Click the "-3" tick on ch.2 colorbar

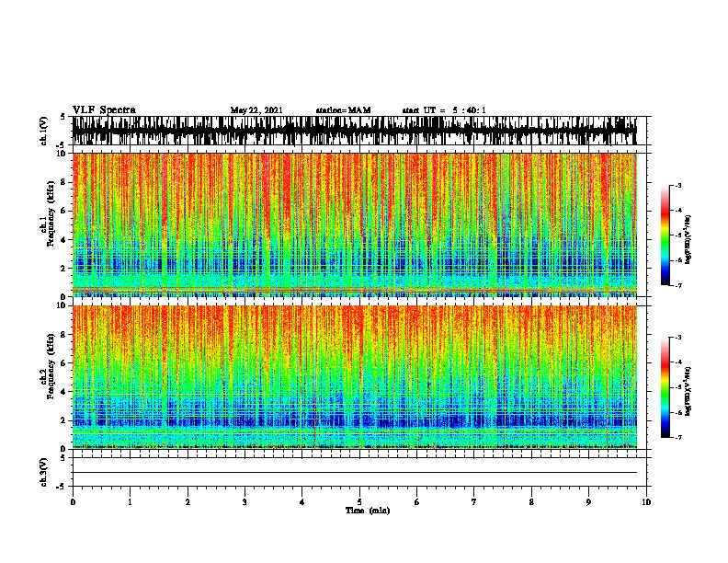tap(678, 338)
